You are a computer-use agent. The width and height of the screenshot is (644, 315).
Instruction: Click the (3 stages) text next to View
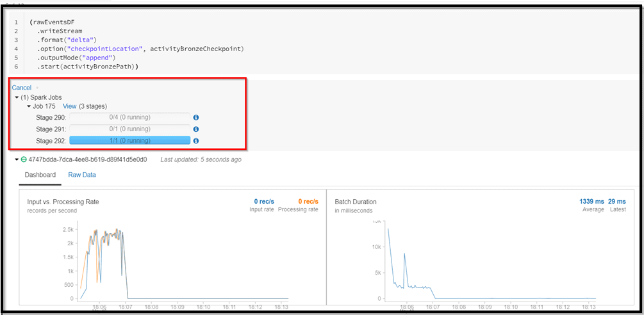93,106
